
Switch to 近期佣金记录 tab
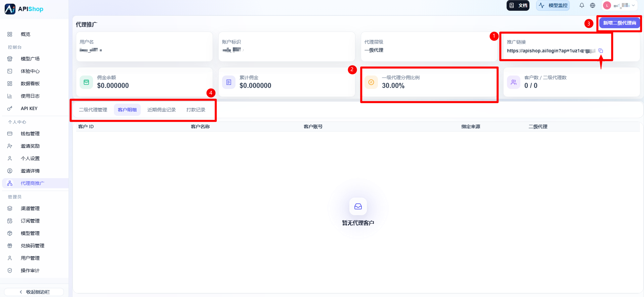pyautogui.click(x=162, y=110)
